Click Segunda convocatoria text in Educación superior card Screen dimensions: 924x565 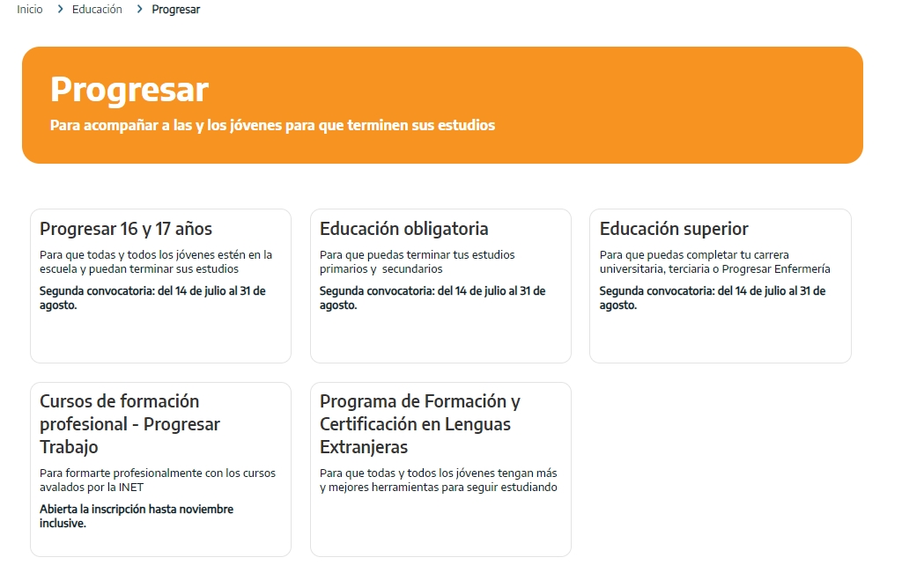click(712, 297)
